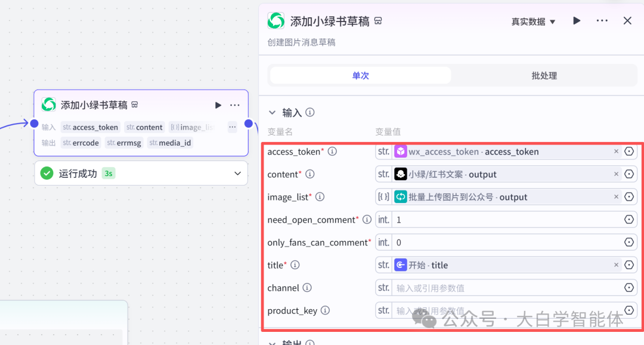Show info for the 输入 section

point(310,112)
